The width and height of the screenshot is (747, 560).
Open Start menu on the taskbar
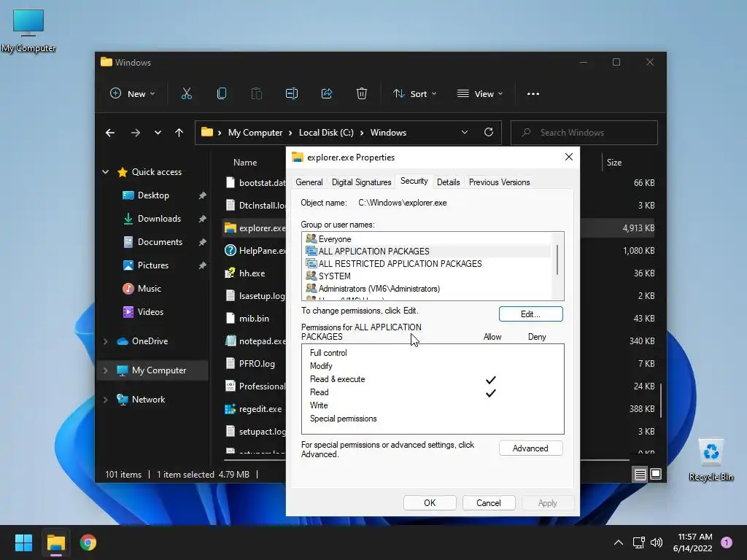pyautogui.click(x=23, y=542)
